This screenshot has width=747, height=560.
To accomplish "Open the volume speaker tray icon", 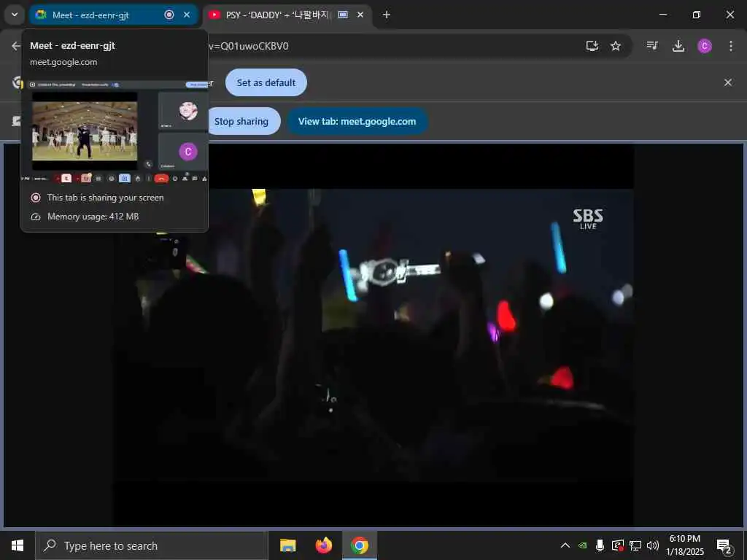I will [653, 545].
